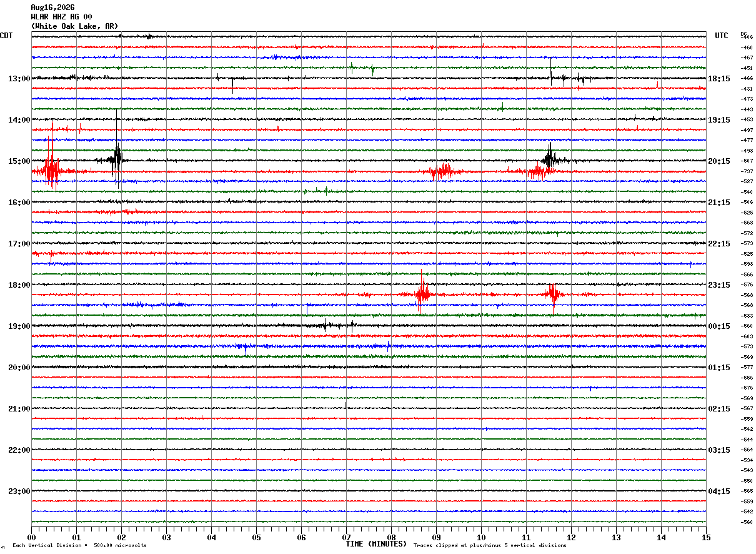This screenshot has width=756, height=554.
Task: Click the 'CDT' time zone label
Action: pyautogui.click(x=6, y=36)
